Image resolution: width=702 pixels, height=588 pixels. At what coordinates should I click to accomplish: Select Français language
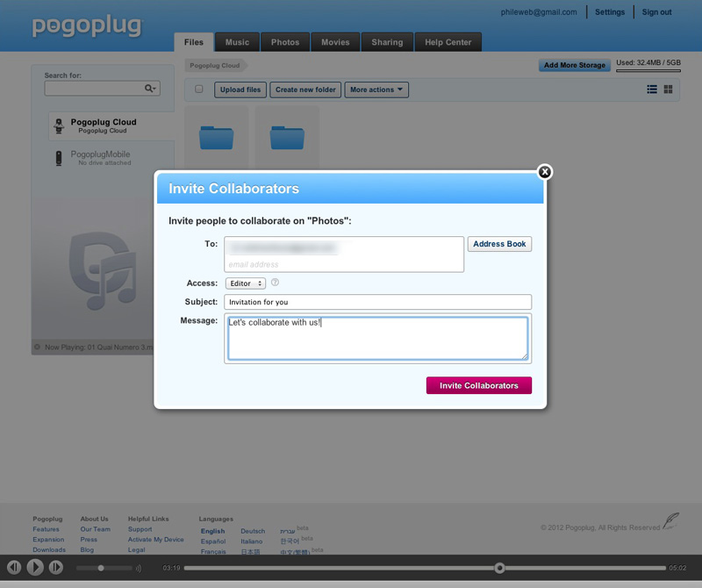pos(213,552)
